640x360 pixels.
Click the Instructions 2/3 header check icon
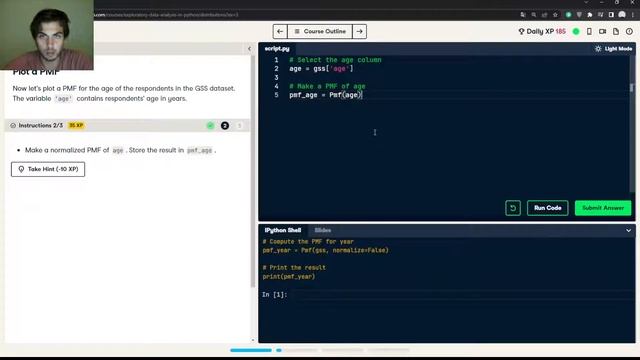pyautogui.click(x=13, y=126)
